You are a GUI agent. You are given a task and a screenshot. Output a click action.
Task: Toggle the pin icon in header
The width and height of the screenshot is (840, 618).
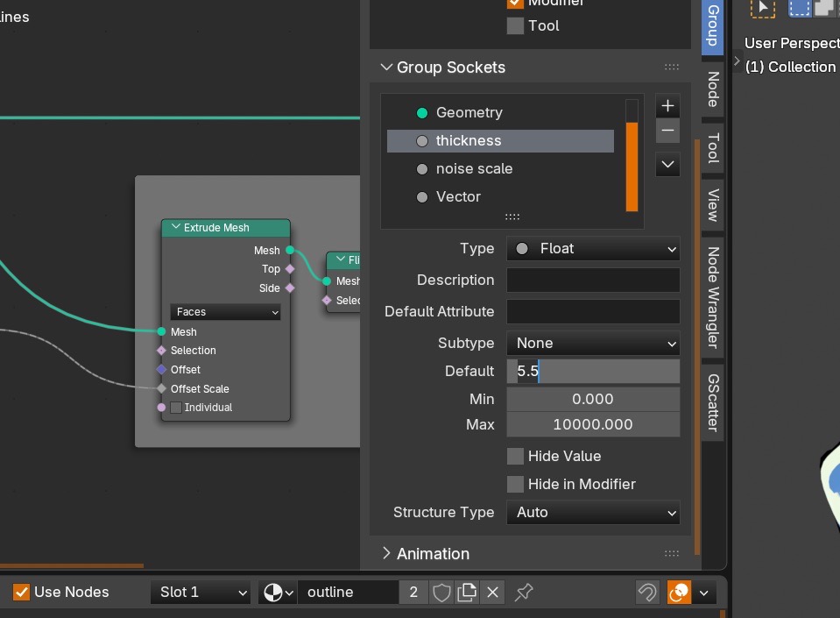point(524,593)
